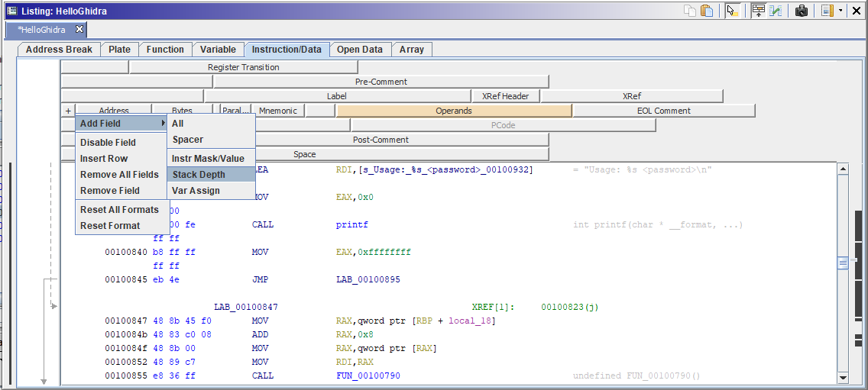The image size is (868, 390).
Task: Click the Post-Comment field header
Action: [381, 140]
